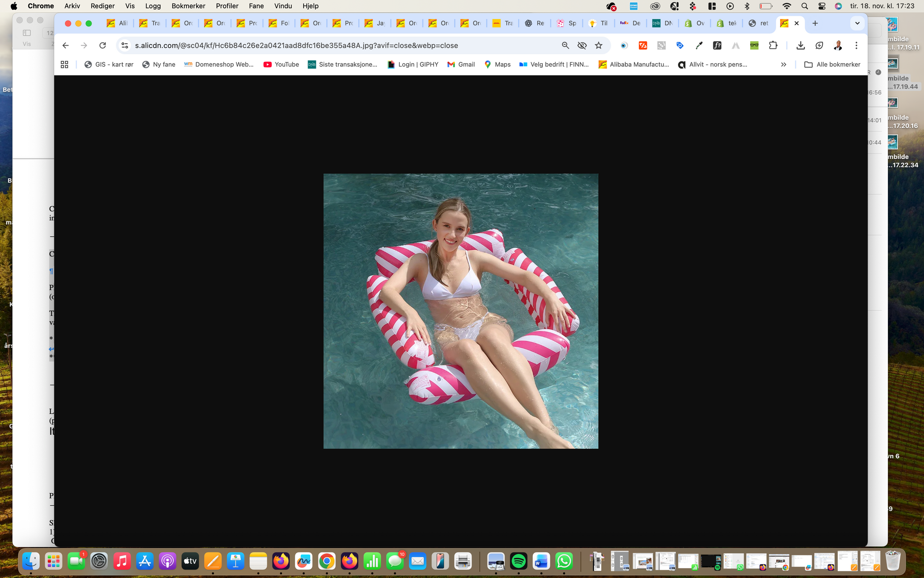Click the view site information icon
Image resolution: width=924 pixels, height=578 pixels.
[x=125, y=46]
